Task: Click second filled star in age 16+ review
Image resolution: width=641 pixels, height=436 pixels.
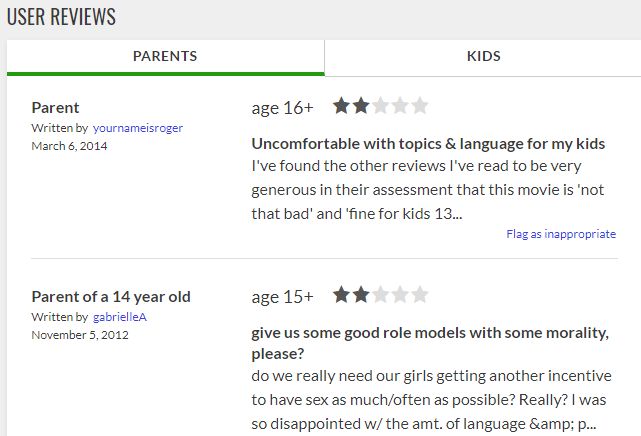Action: click(361, 105)
